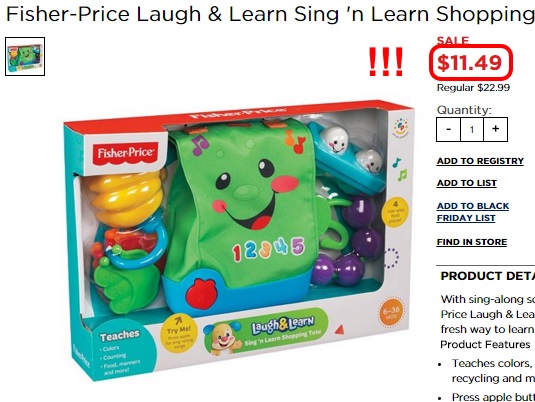Click the red exclamation marks annotation
The height and width of the screenshot is (402, 535).
click(x=386, y=62)
